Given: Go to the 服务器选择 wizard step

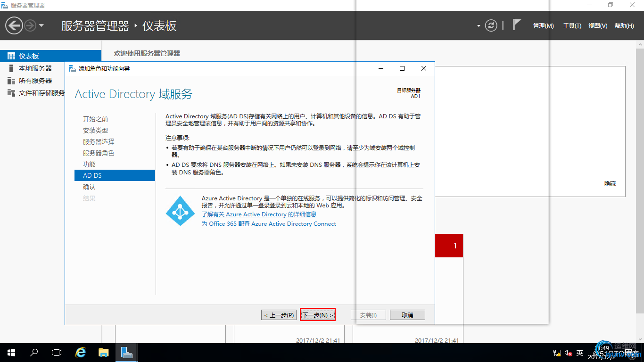Looking at the screenshot, I should 99,142.
